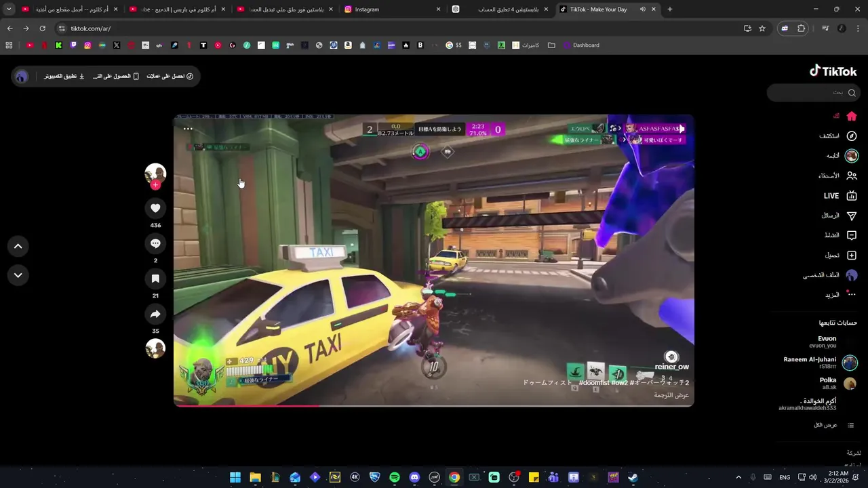Viewport: 868px width, 488px height.
Task: Click Show translation (عرض الترجمة) link
Action: [671, 395]
